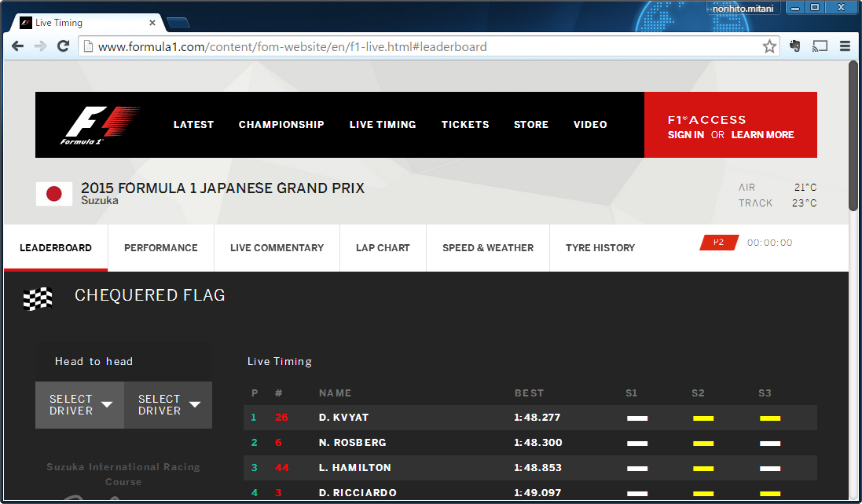The height and width of the screenshot is (504, 862).
Task: Click best time 1:48.300
Action: coord(538,443)
